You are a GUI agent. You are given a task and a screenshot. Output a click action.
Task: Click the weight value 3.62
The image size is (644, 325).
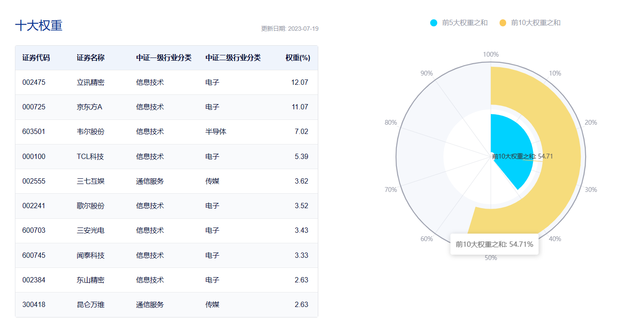(302, 181)
